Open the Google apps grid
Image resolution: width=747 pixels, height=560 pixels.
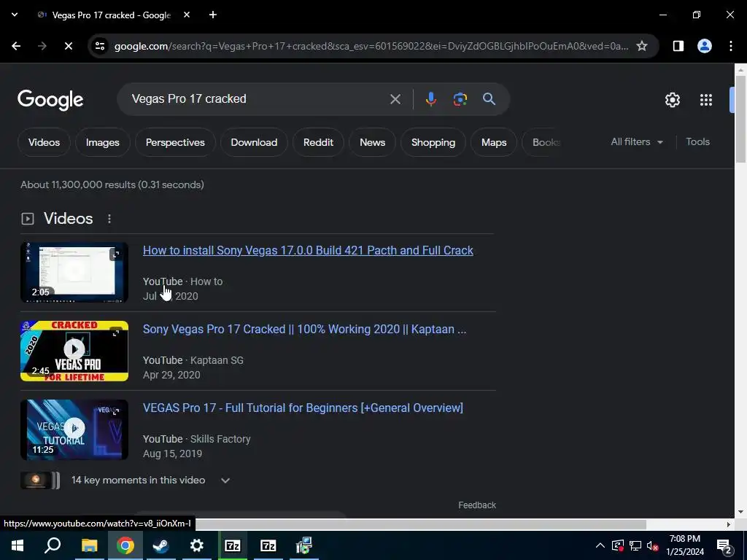(706, 100)
